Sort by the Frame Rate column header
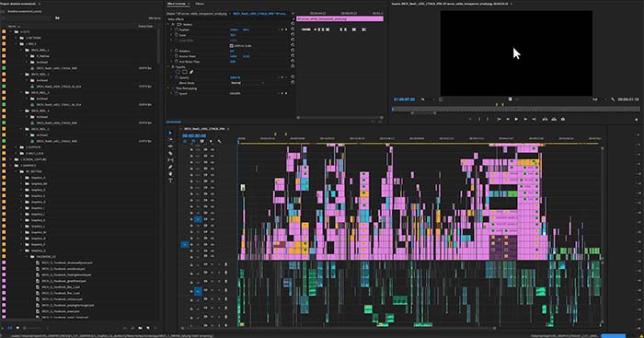Viewport: 644px width, 338px height. point(145,27)
